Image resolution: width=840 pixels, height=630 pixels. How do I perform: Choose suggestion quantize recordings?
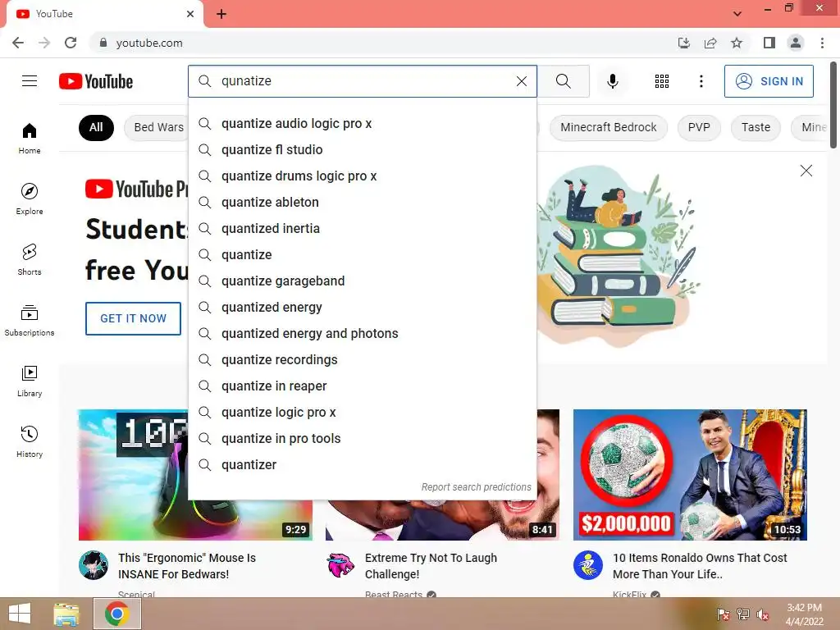(x=362, y=360)
